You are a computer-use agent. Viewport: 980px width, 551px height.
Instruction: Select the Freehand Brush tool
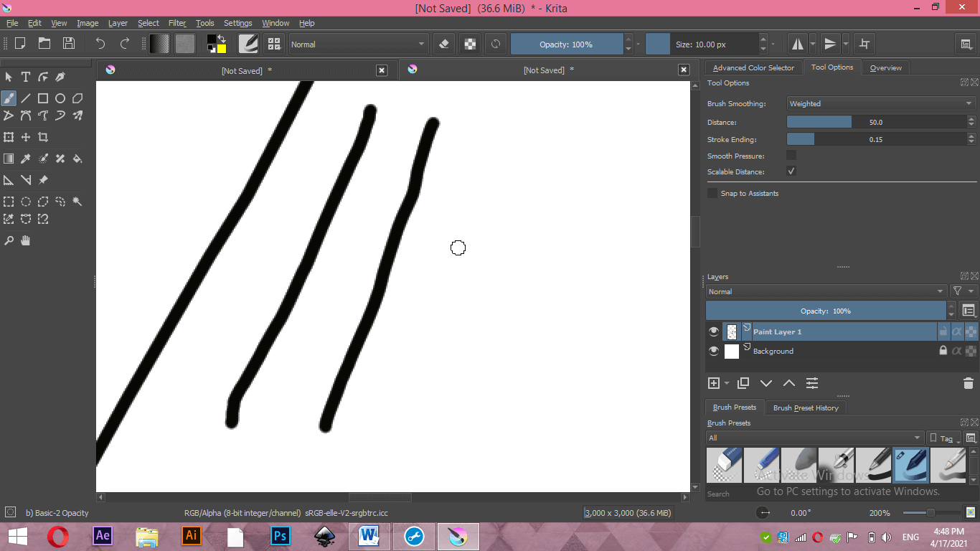[9, 98]
